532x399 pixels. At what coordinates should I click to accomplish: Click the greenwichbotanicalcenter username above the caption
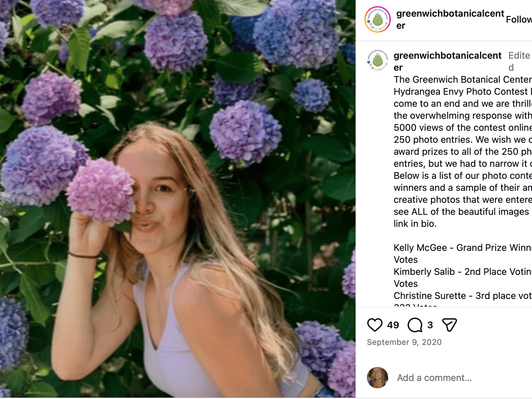click(x=447, y=56)
